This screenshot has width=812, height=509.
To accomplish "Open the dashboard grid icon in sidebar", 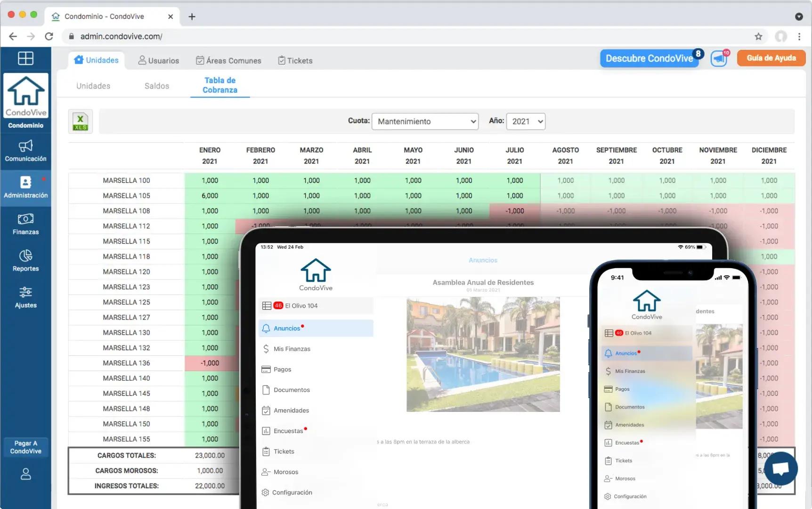I will (25, 58).
